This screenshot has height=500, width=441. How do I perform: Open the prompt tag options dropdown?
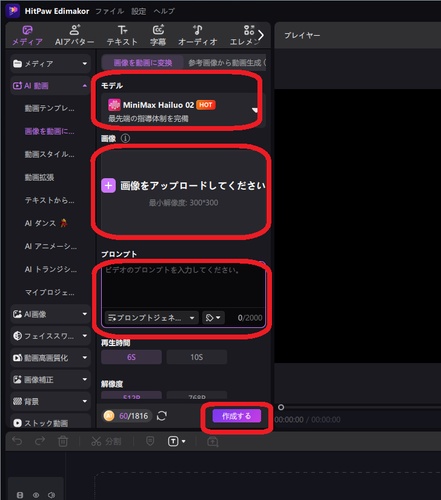click(x=213, y=318)
